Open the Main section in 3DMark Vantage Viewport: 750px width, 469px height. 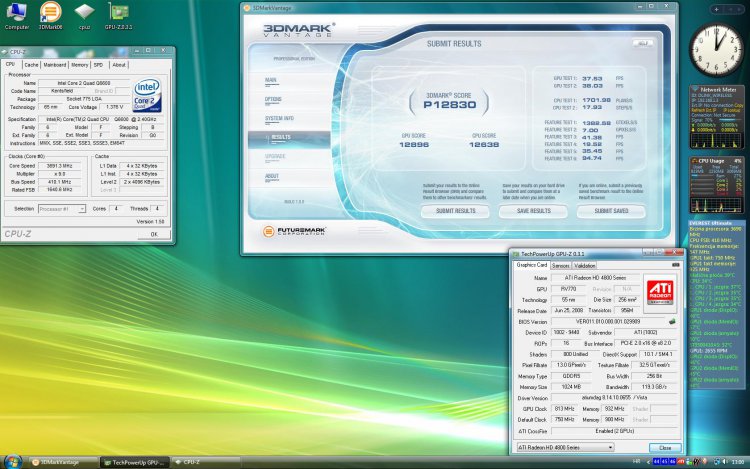pyautogui.click(x=271, y=80)
